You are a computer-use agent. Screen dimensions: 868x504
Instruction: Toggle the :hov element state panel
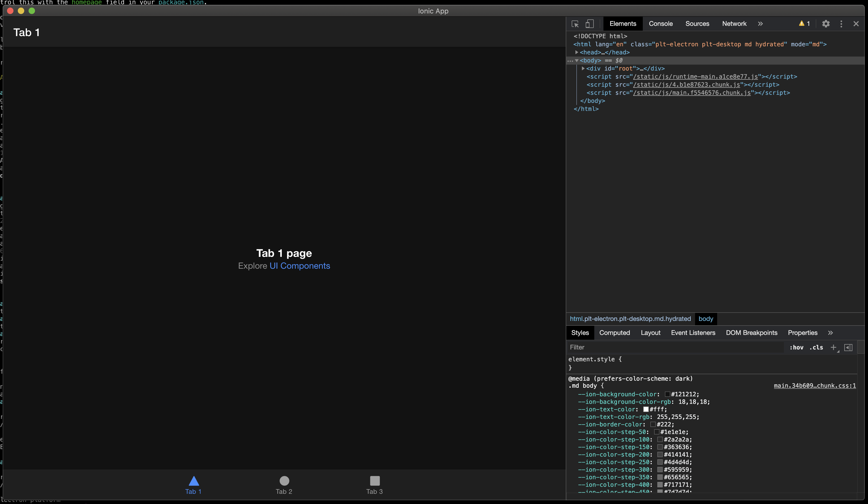[x=796, y=347]
